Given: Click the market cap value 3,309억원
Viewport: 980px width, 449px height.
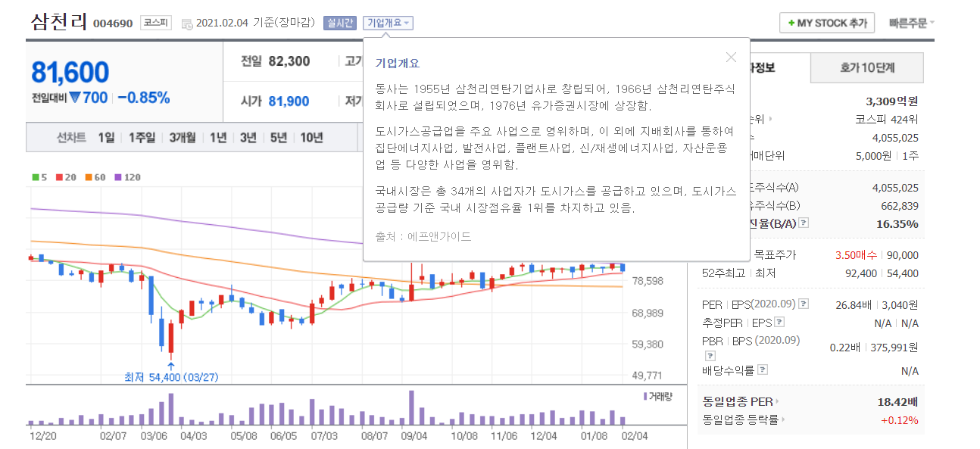Looking at the screenshot, I should pos(892,101).
